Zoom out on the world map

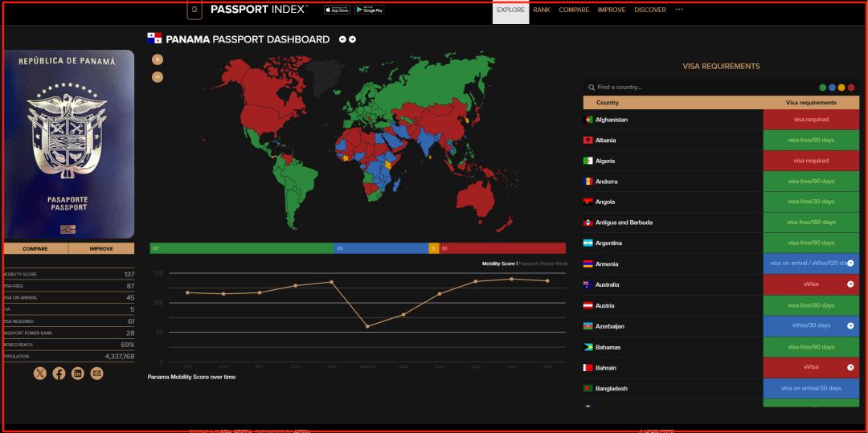158,77
